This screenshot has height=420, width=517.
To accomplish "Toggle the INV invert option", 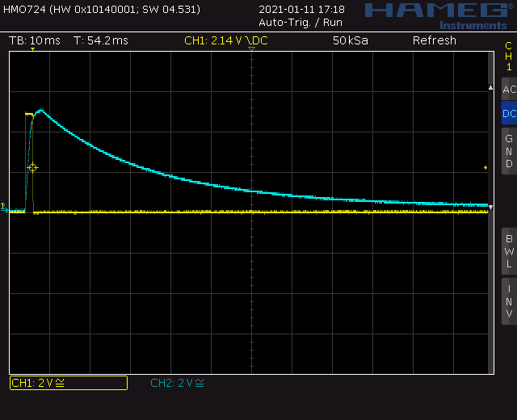I will click(509, 300).
